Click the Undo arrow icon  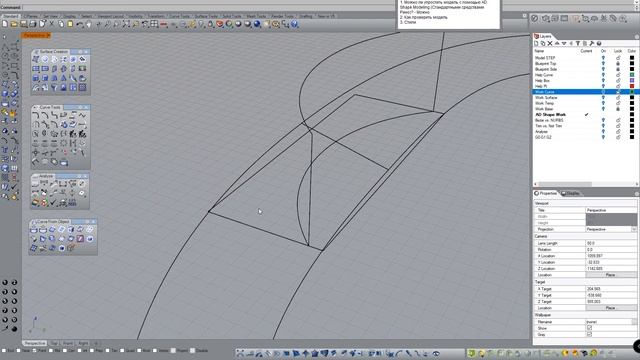tap(80, 24)
